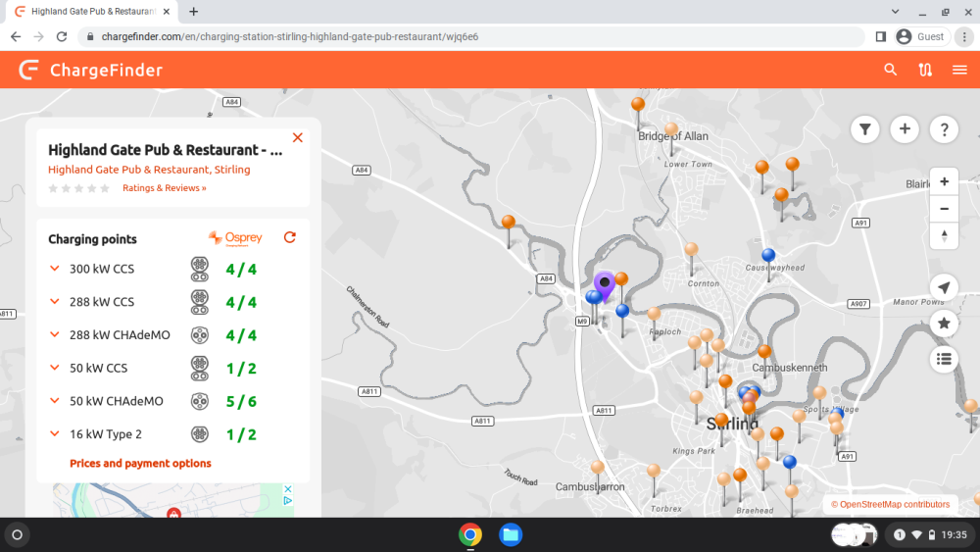Click the CHAdeMO connector icon for 288 kW
980x552 pixels.
pos(199,335)
